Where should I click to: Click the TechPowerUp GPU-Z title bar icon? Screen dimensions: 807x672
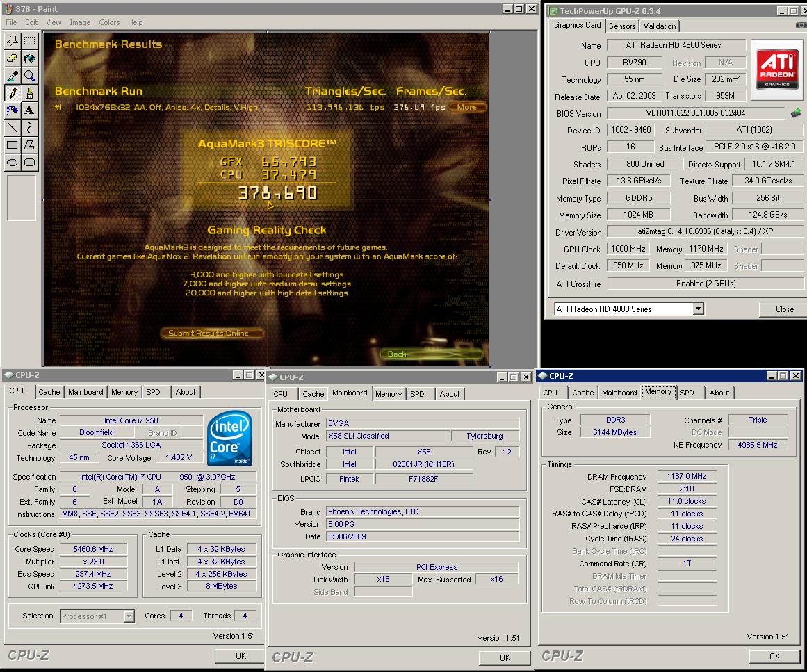553,11
